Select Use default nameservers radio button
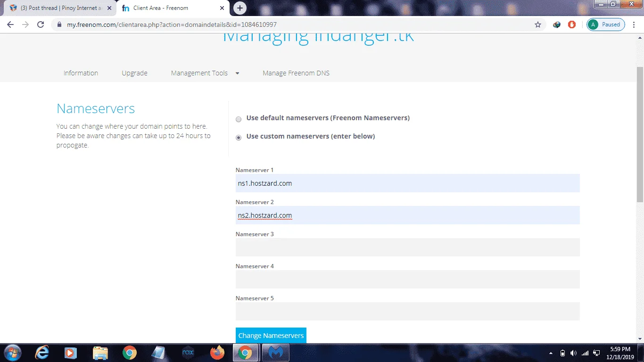 [239, 119]
